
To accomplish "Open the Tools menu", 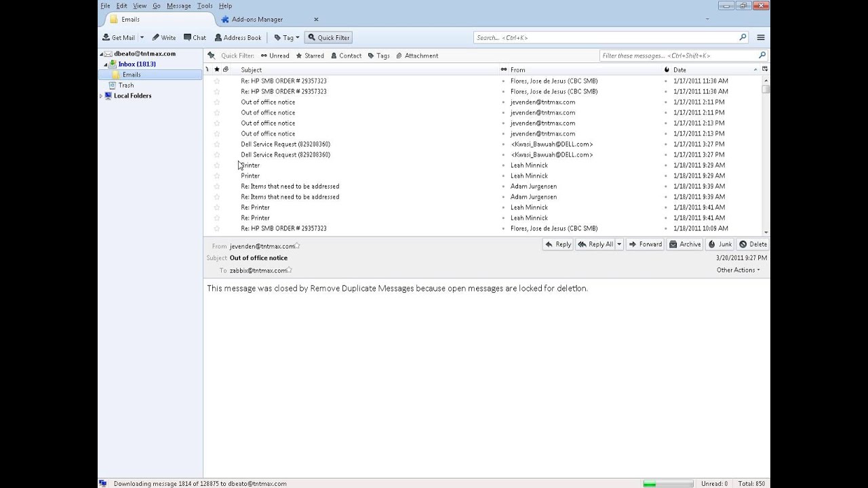I will point(205,5).
